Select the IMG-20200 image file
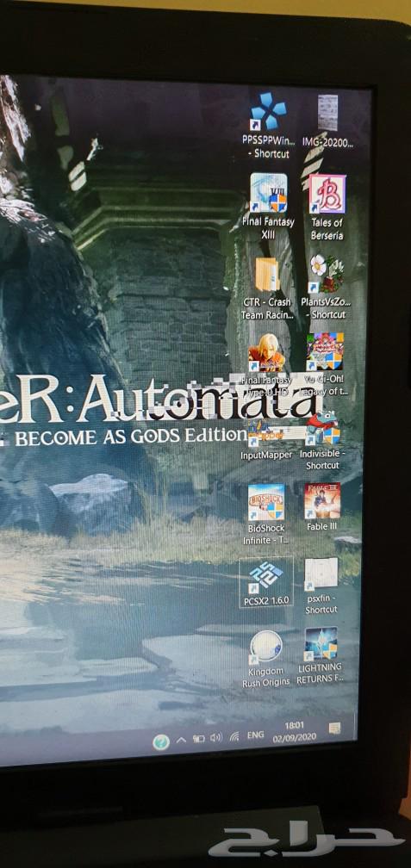 point(328,113)
